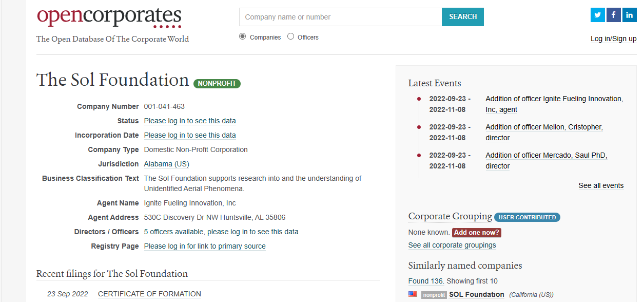Click the Similarly named companies heading
The height and width of the screenshot is (302, 644).
point(465,266)
